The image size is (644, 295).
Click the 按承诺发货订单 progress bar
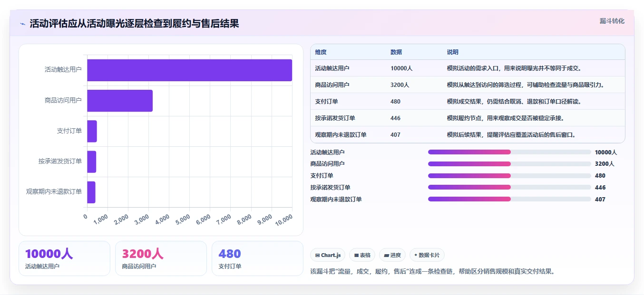tap(509, 187)
